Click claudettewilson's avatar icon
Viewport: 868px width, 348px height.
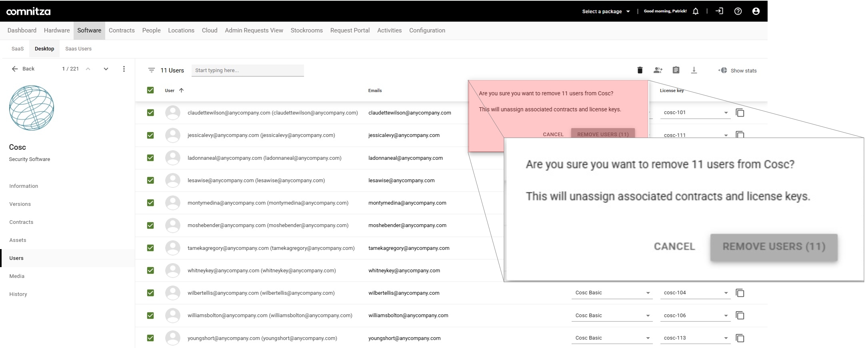coord(173,113)
